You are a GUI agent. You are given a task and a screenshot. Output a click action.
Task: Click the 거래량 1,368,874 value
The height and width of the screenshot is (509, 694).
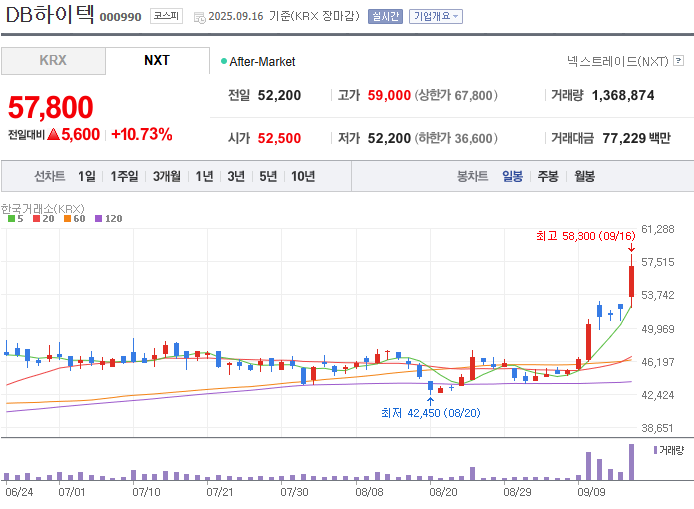(623, 95)
